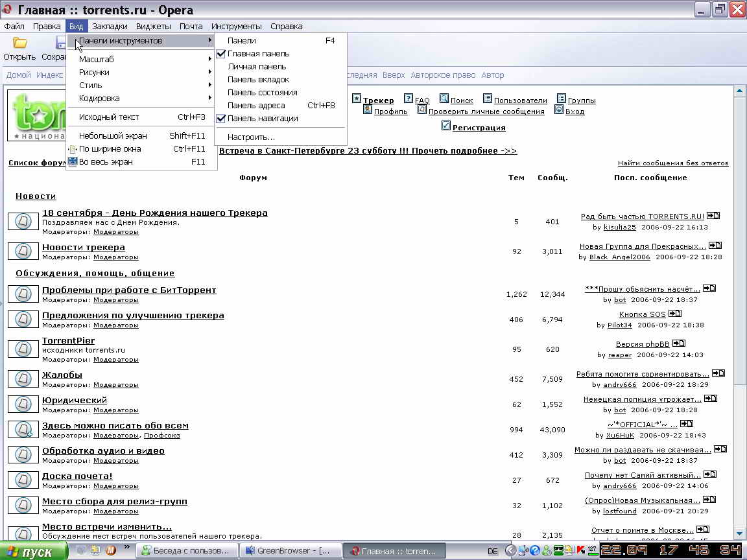Screen dimensions: 747x560
Task: Switch to GreenBrowser taskbar window
Action: (x=290, y=551)
